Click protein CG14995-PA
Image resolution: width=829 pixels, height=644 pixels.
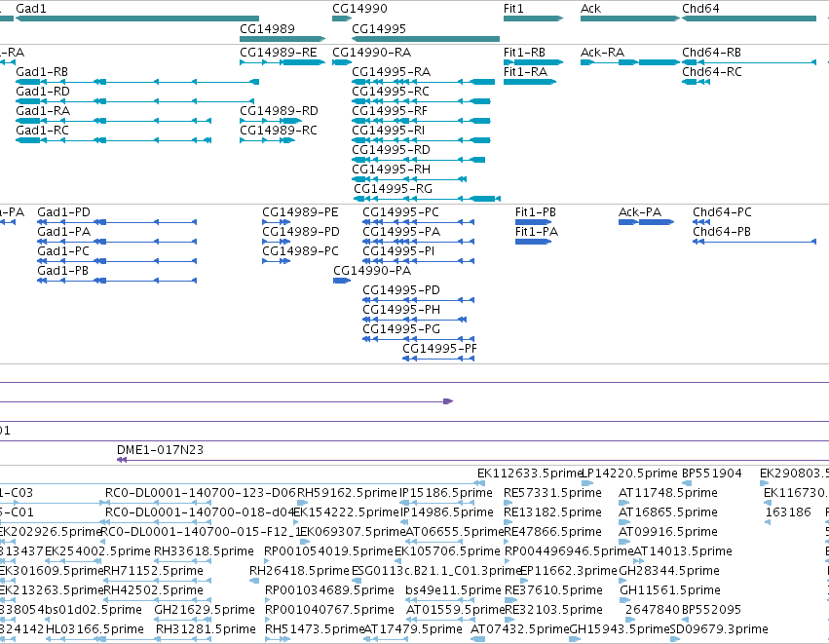(401, 232)
